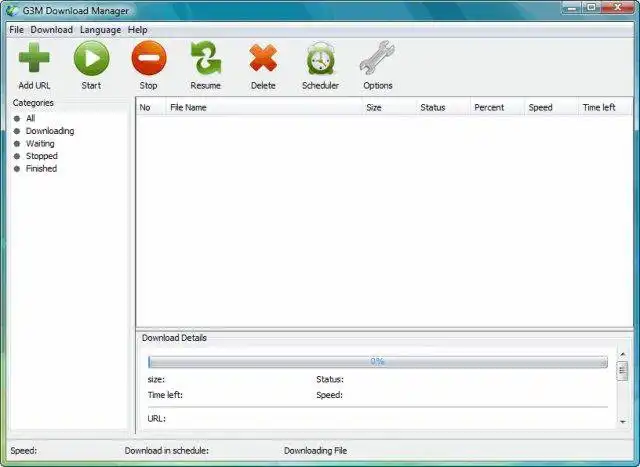640x467 pixels.
Task: Open the Help menu
Action: 138,30
